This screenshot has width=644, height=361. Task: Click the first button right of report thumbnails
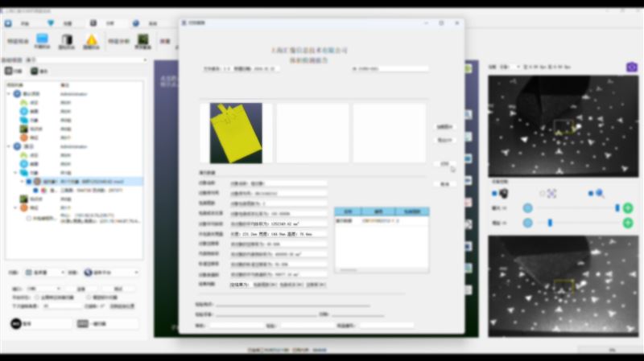tap(444, 126)
